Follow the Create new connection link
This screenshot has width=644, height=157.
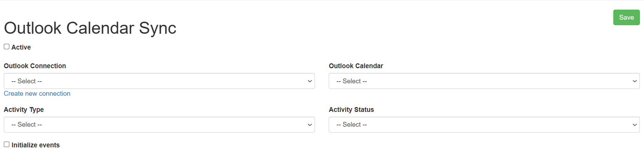(37, 94)
